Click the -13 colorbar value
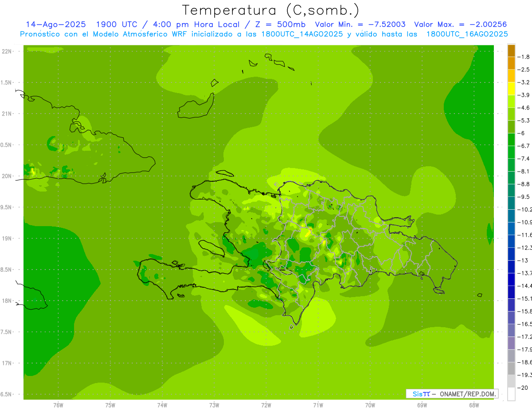Viewport: 532px width, 411px height. point(524,260)
